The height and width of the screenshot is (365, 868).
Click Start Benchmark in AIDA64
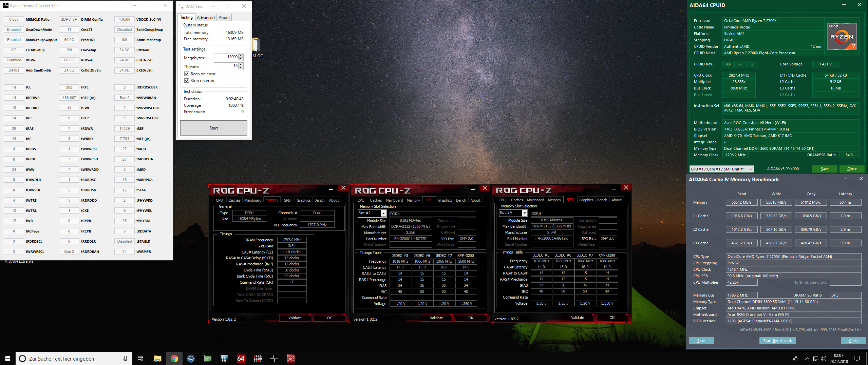pos(777,341)
